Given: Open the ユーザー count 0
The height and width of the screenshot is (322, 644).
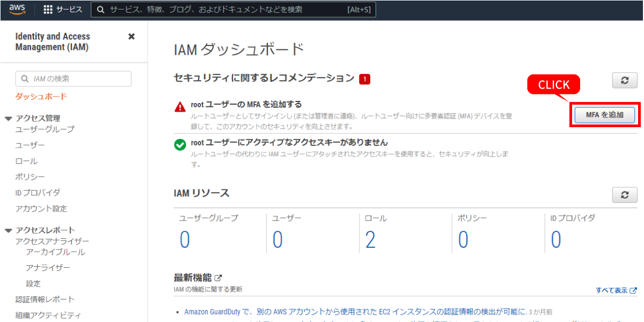Looking at the screenshot, I should (277, 240).
